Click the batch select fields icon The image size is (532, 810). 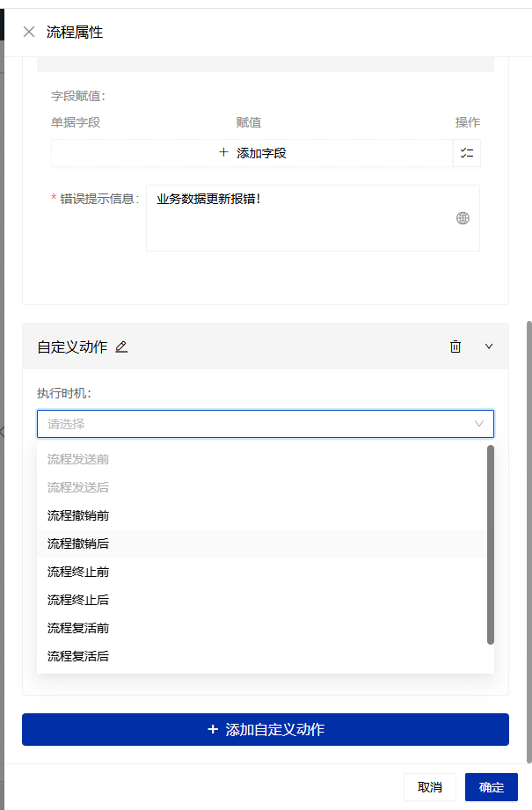click(x=467, y=153)
